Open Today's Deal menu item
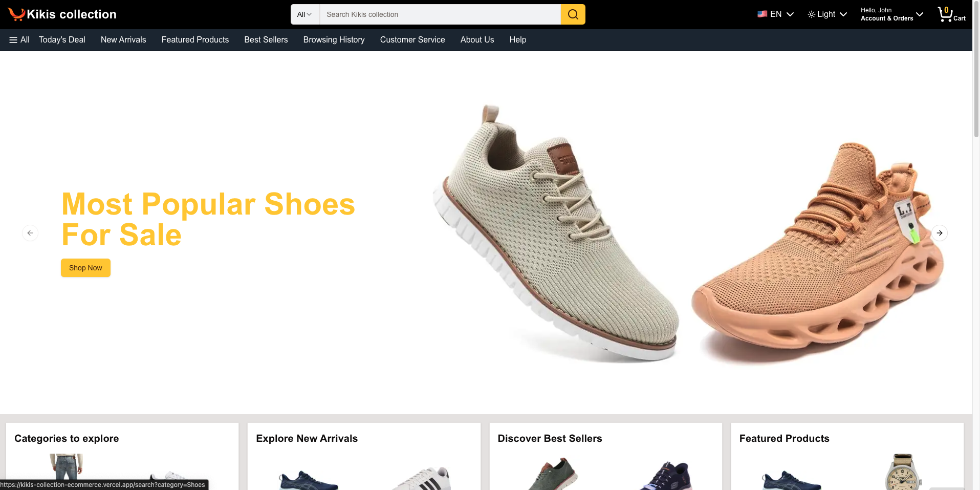The height and width of the screenshot is (490, 980). coord(62,40)
